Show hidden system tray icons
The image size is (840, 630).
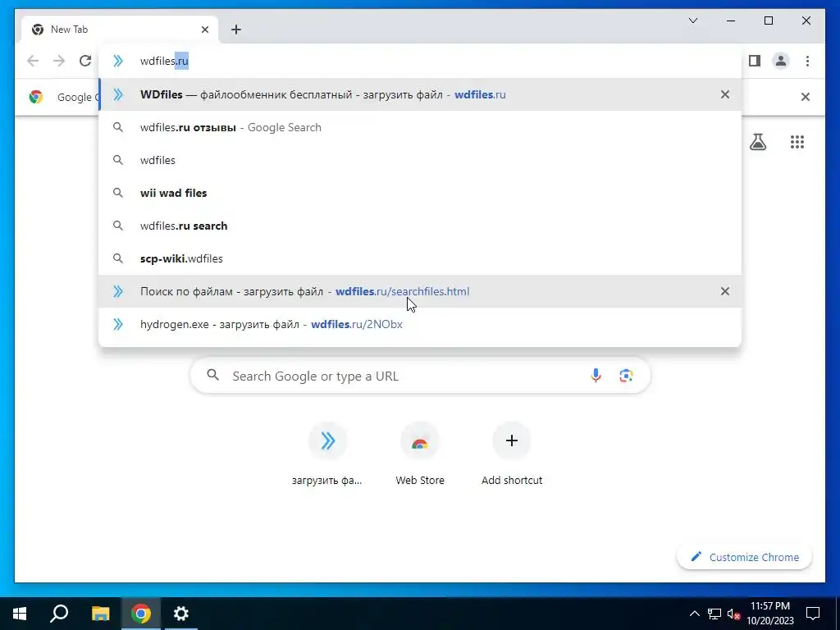pyautogui.click(x=694, y=614)
